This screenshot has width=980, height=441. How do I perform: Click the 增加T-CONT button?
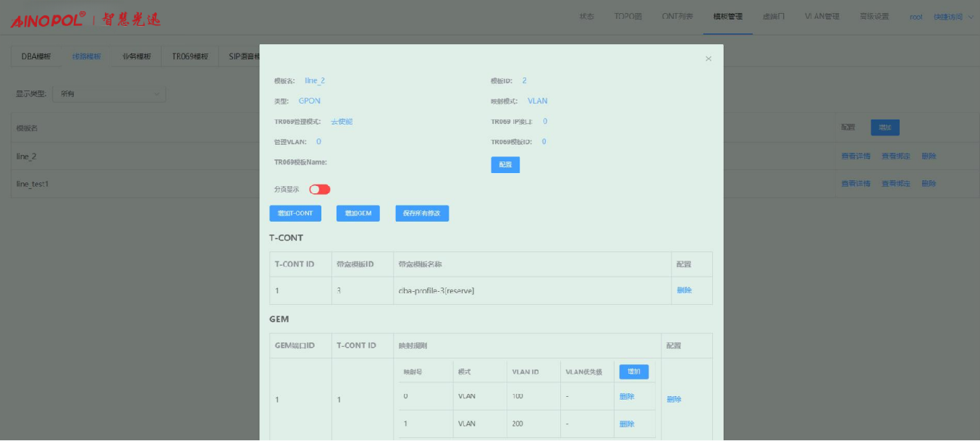point(295,214)
